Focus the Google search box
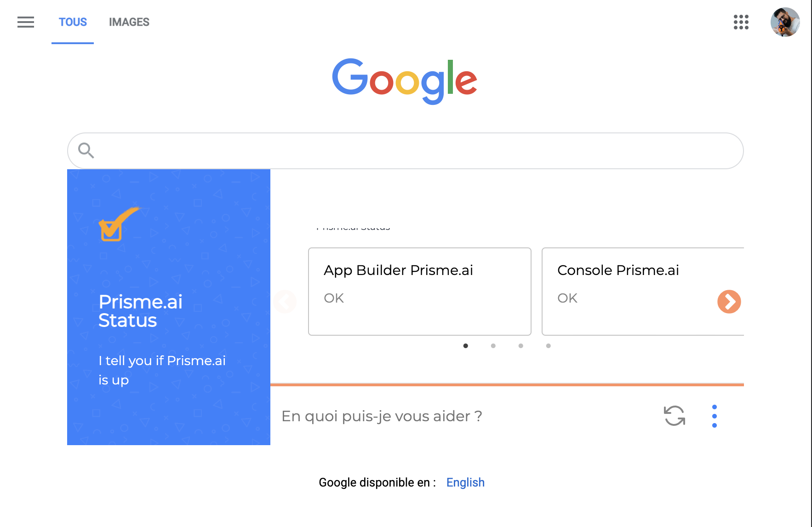The image size is (812, 527). (406, 151)
